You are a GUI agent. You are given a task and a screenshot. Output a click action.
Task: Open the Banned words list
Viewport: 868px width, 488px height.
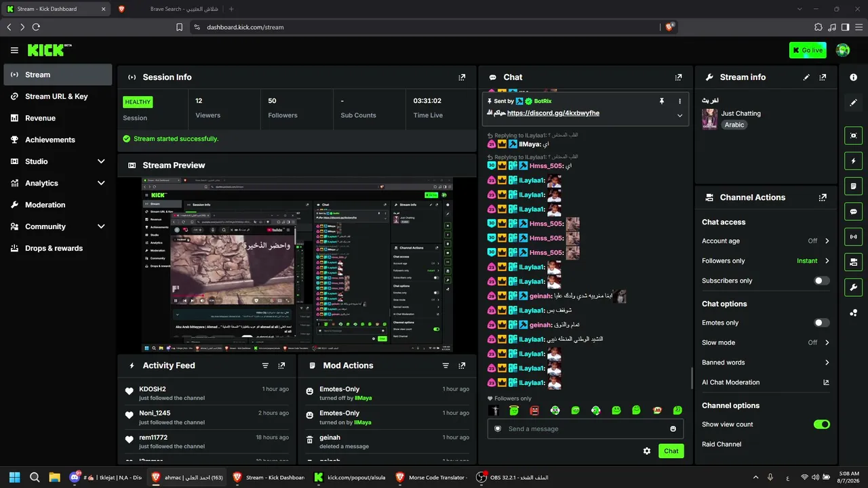click(766, 363)
